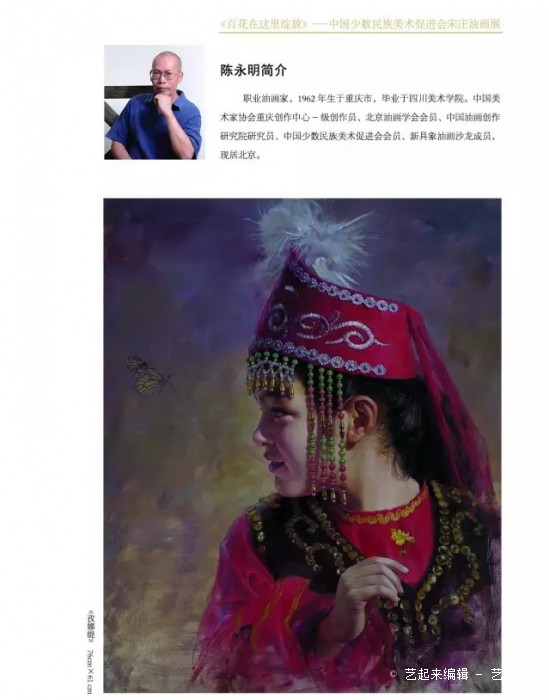Click the exhibition title header text

pyautogui.click(x=361, y=25)
